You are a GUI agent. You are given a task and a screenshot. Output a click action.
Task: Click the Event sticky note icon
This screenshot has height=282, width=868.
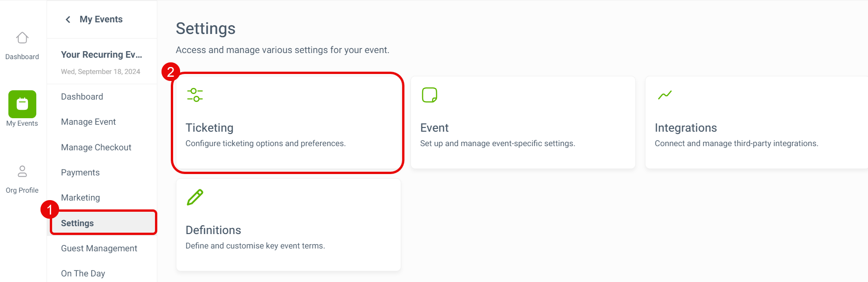point(430,95)
